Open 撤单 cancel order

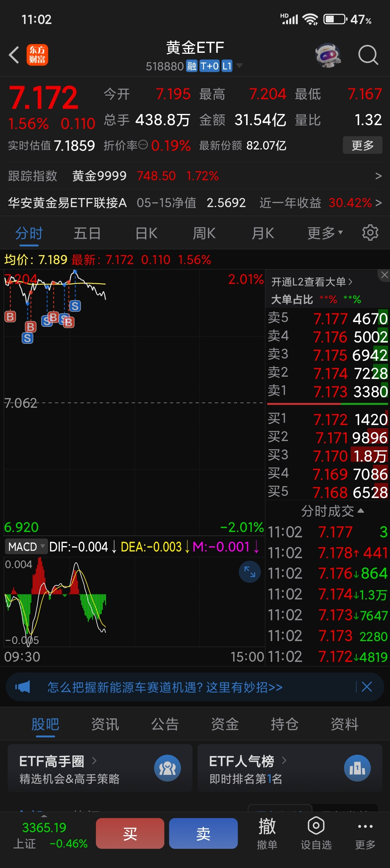(x=267, y=834)
